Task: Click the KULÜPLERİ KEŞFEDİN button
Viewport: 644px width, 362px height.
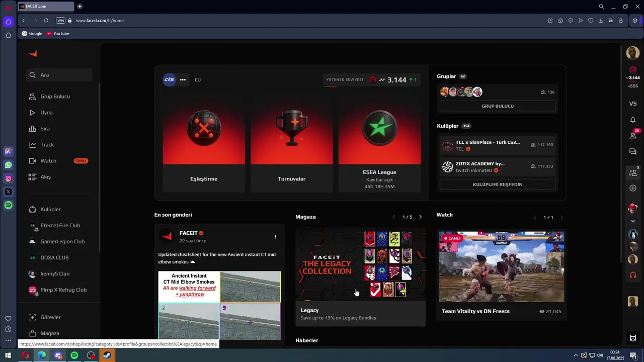Action: point(498,185)
